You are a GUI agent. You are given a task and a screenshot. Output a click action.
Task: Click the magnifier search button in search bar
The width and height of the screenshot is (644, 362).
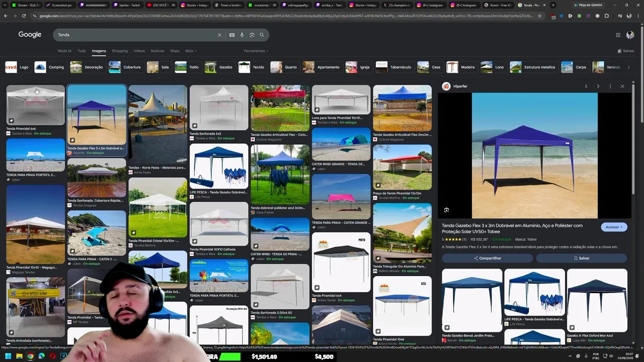262,35
